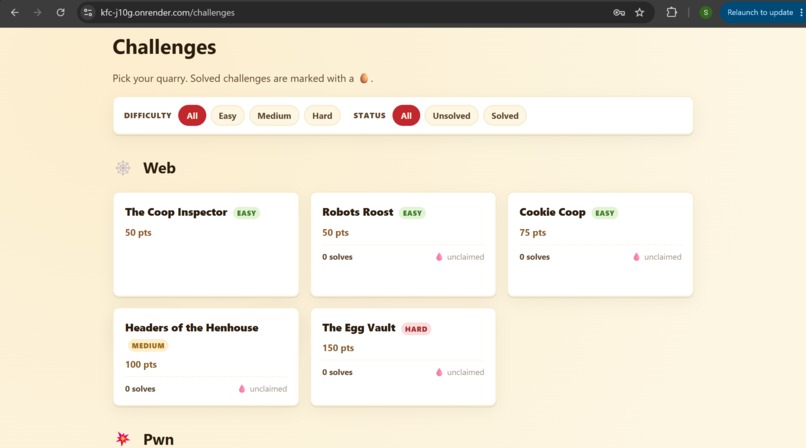The image size is (806, 448).
Task: Open site information icon in address bar
Action: click(x=88, y=12)
